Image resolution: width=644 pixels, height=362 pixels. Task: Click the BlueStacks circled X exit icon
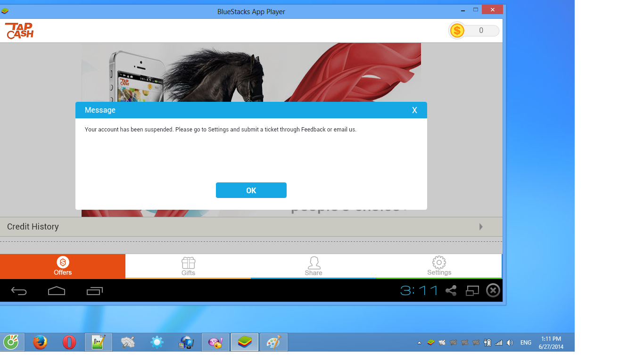[x=493, y=290]
